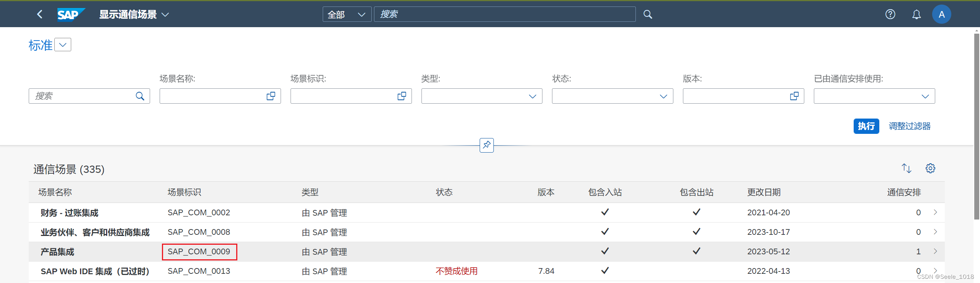Screen dimensions: 980x283
Task: Click outbound checkmark in 产品集成 row
Action: [x=696, y=251]
